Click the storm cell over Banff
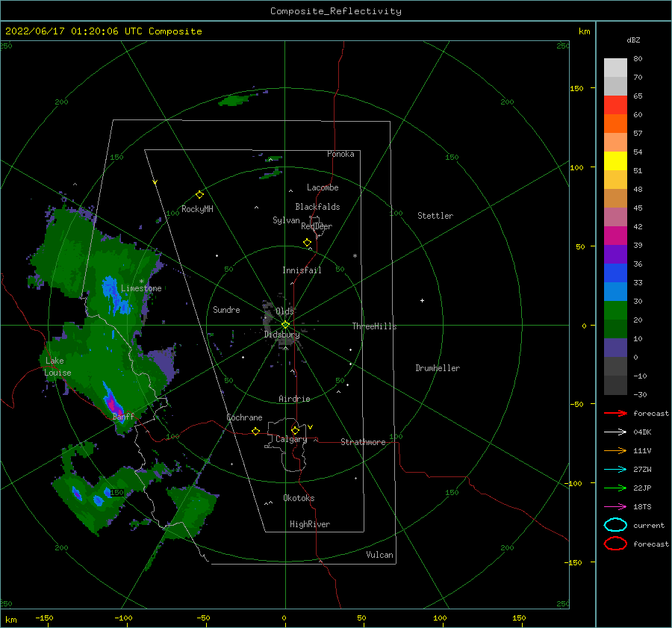This screenshot has height=628, width=672. (112, 402)
